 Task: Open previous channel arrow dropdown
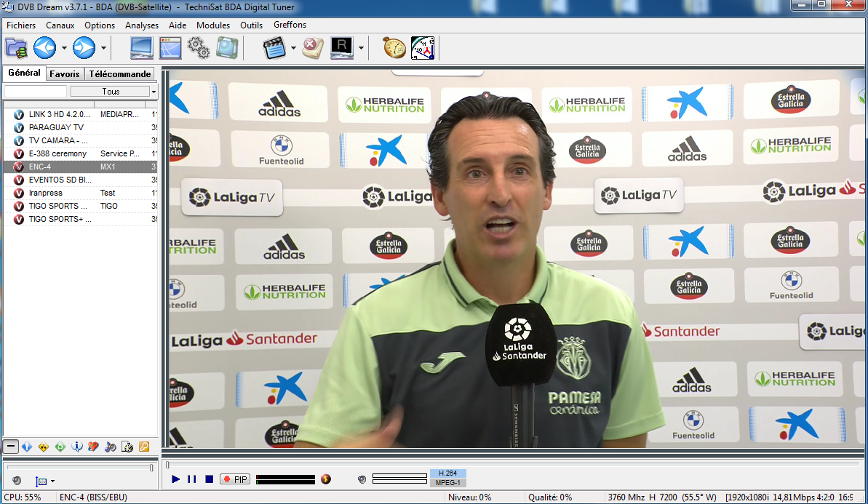[64, 48]
